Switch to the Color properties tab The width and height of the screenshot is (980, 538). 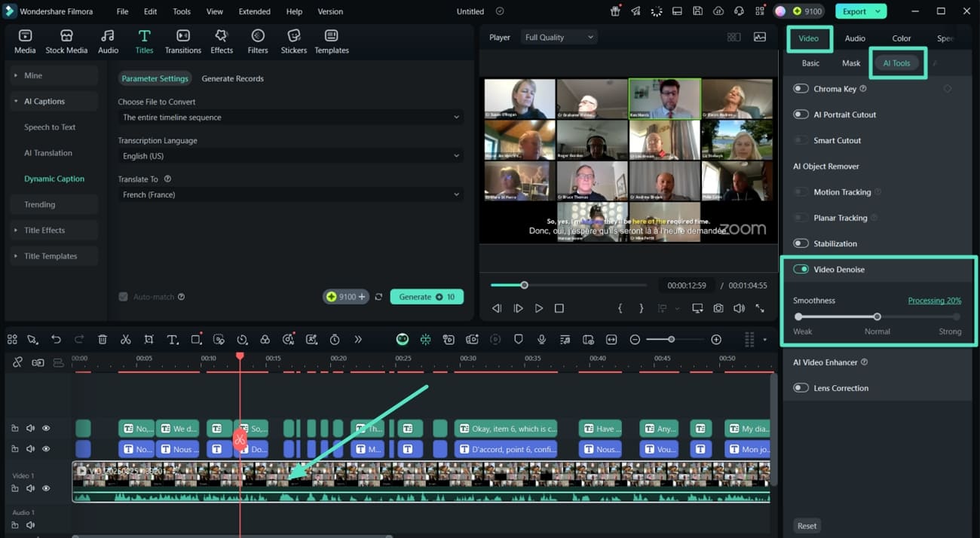click(x=902, y=38)
